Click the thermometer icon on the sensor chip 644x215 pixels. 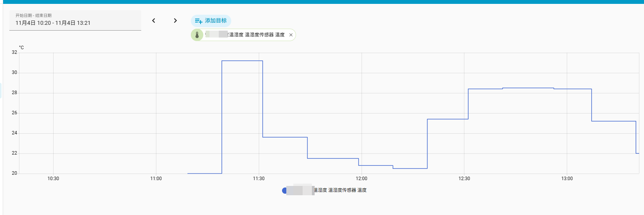(197, 35)
